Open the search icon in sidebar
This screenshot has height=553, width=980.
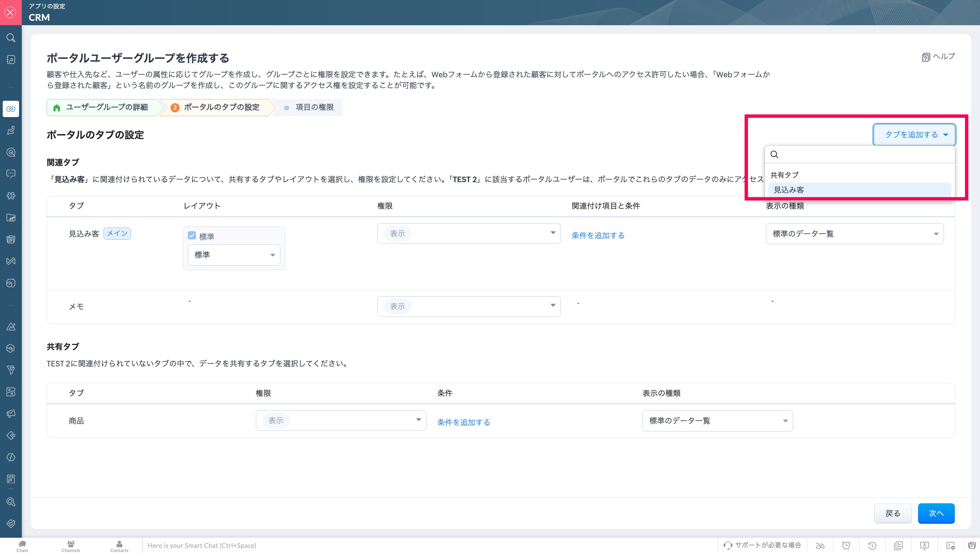(11, 38)
